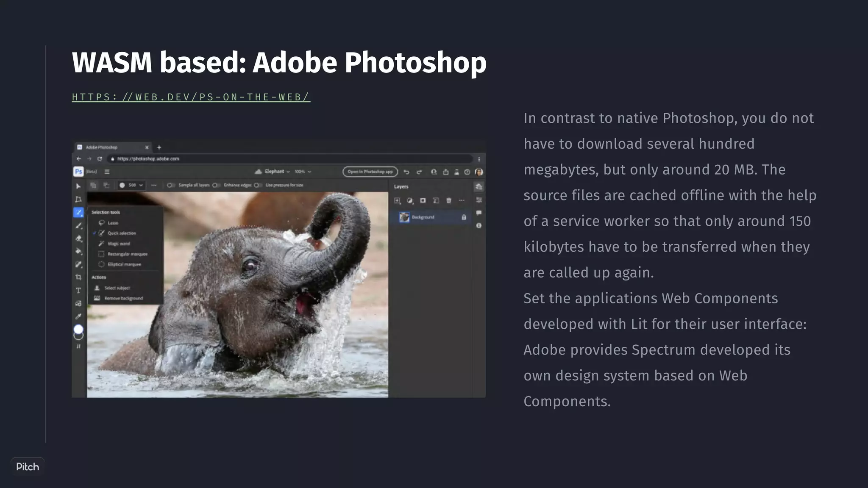Screen dimensions: 868x488
Task: Choose Magic wand from Selection tools
Action: point(114,244)
